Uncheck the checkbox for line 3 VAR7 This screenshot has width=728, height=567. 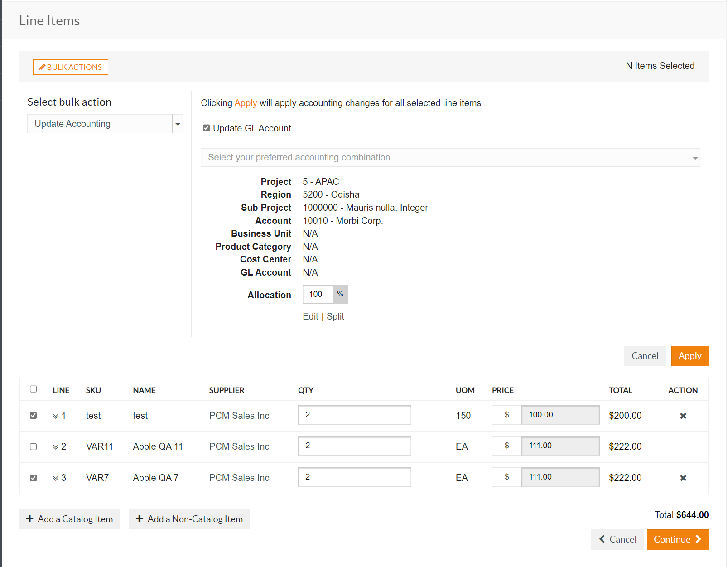[x=33, y=478]
